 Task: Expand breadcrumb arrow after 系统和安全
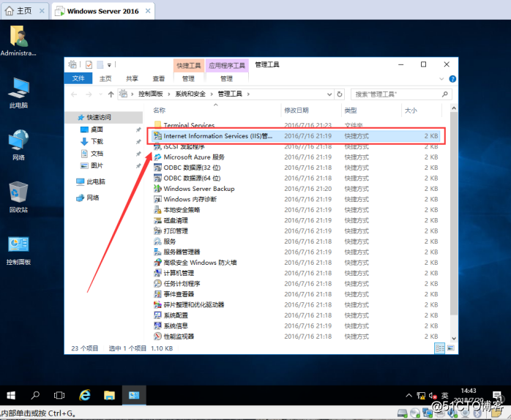[212, 94]
